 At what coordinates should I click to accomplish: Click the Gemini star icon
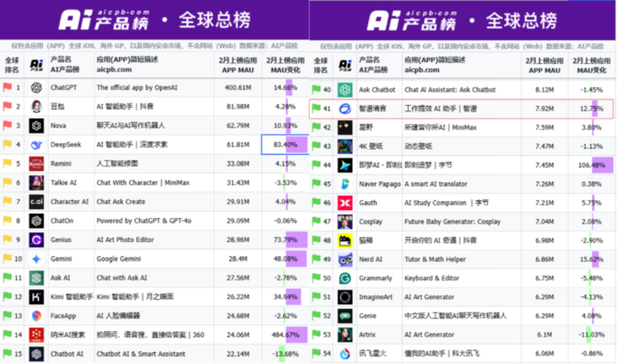pos(36,259)
